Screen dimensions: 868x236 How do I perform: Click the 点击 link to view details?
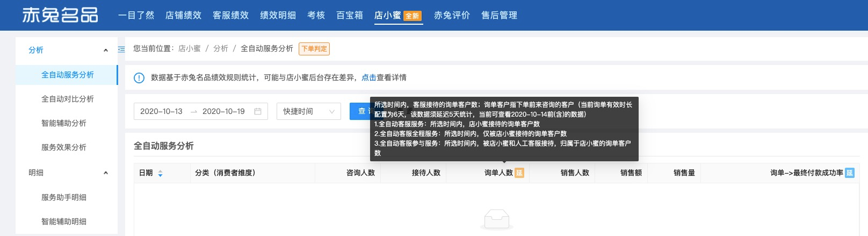pos(369,77)
